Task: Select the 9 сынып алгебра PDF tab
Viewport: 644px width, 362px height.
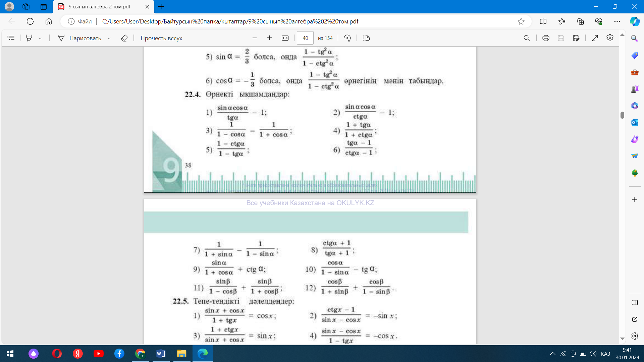Action: pos(100,7)
